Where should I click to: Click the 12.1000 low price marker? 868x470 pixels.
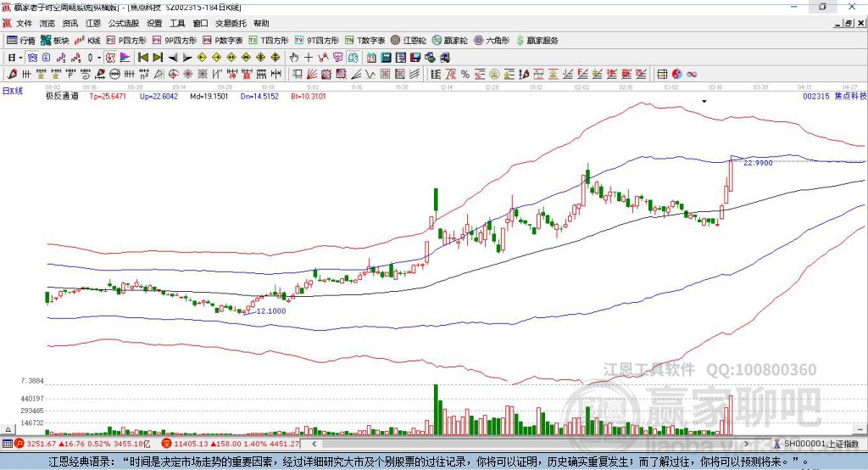coord(271,311)
